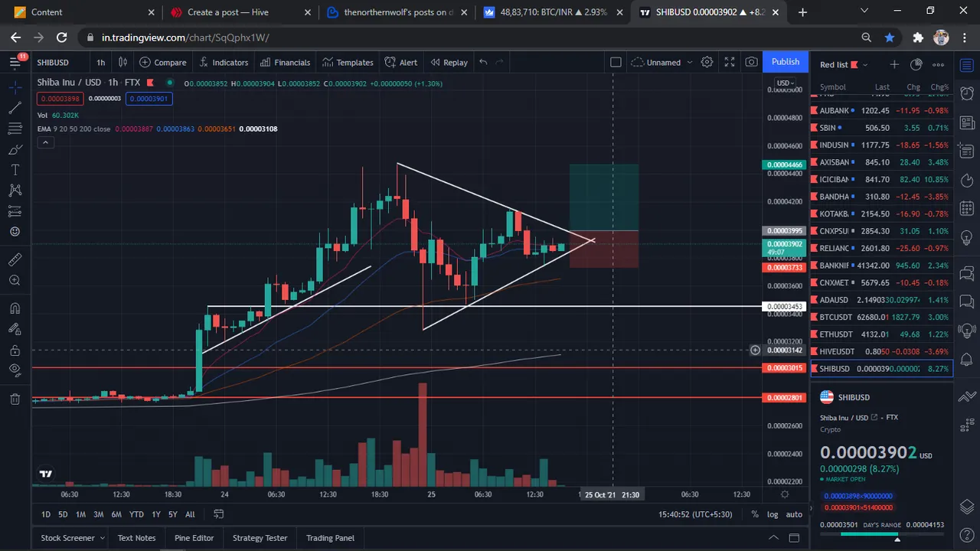Toggle hide all drawings eye icon
This screenshot has width=980, height=551.
(15, 370)
